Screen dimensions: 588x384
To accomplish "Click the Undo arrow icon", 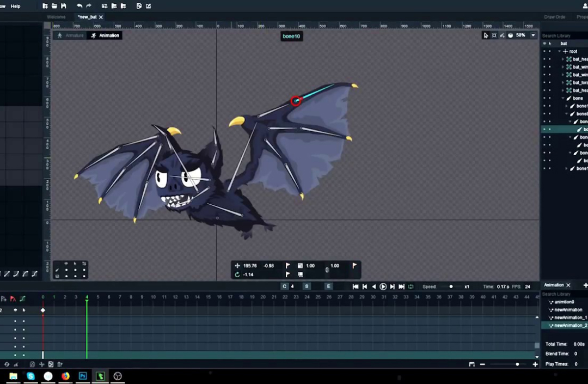I will click(79, 6).
